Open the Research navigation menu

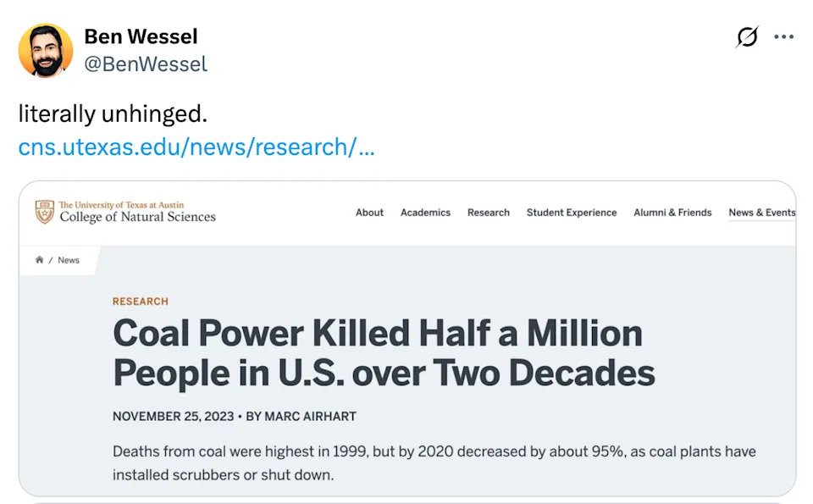pos(489,213)
